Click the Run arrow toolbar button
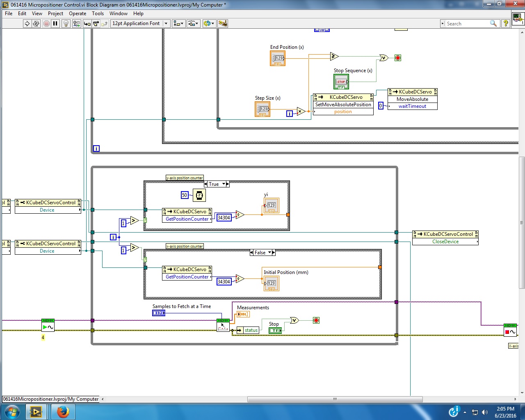This screenshot has width=525, height=420. pos(27,23)
